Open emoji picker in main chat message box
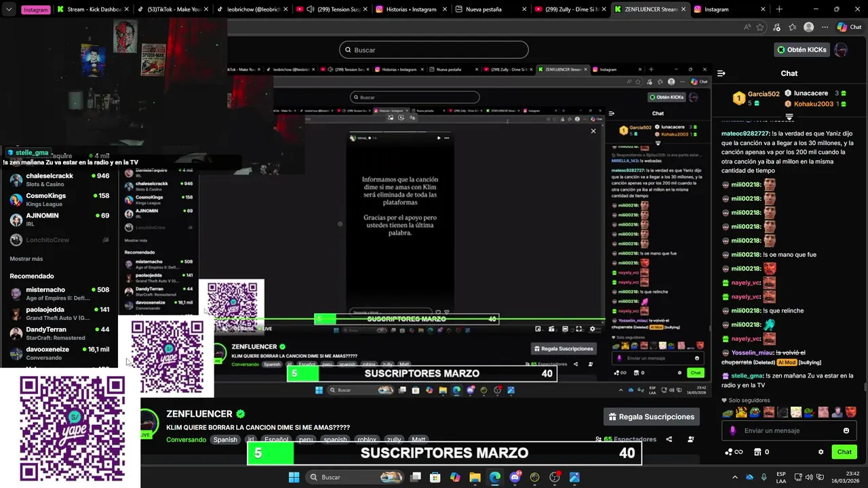This screenshot has height=488, width=868. point(846,430)
